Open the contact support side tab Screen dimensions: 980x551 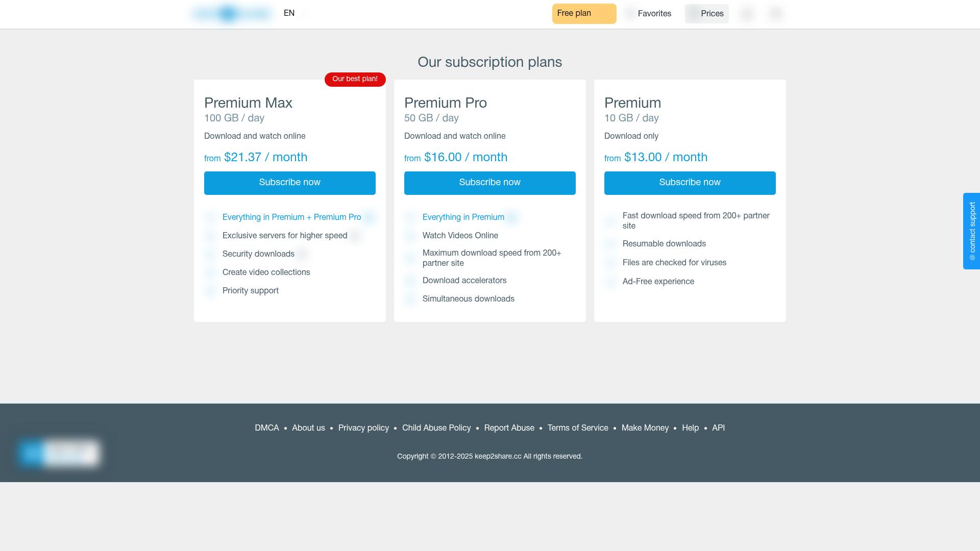(x=971, y=231)
